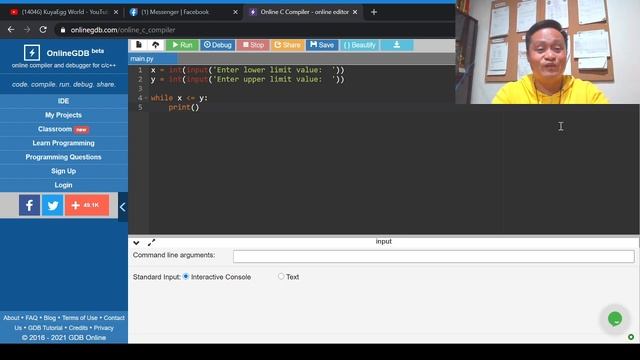Click the 'Enter upper limit value' code line
Image resolution: width=640 pixels, height=360 pixels.
[x=247, y=80]
